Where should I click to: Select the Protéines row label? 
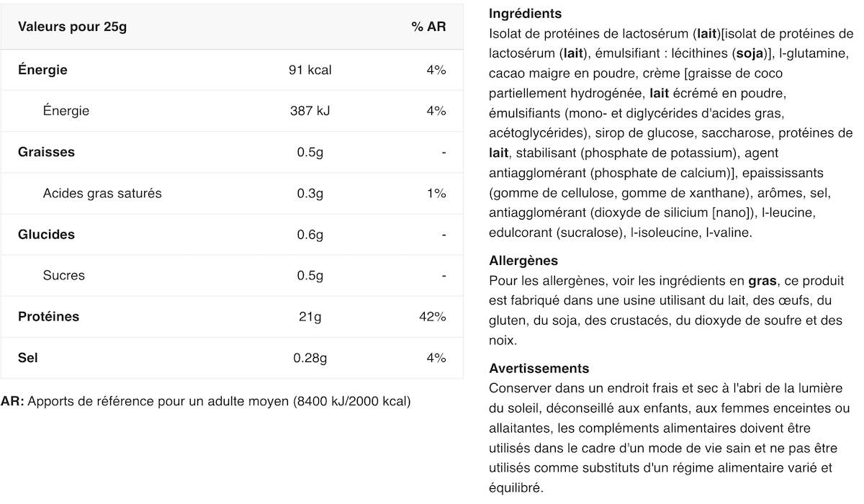[x=48, y=316]
